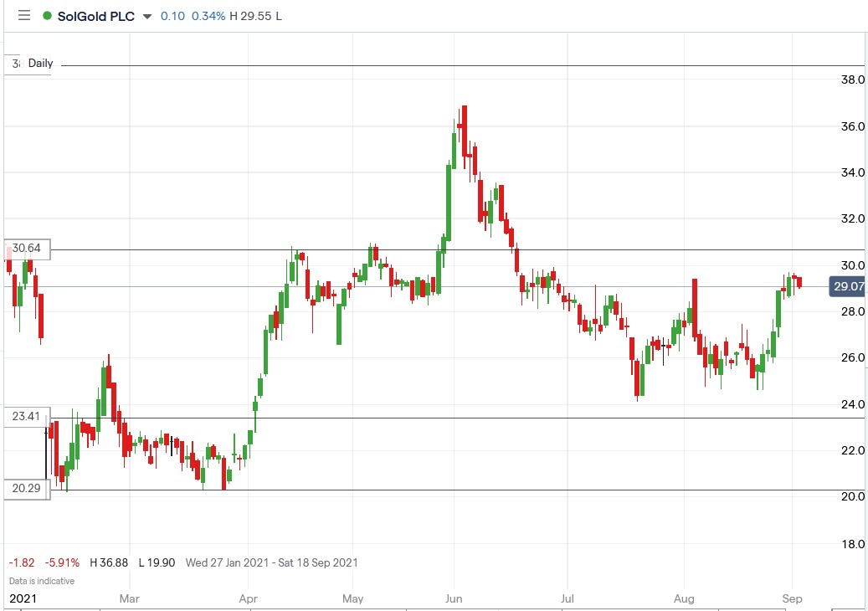
Task: Select the 30.64 price level label
Action: coord(26,249)
